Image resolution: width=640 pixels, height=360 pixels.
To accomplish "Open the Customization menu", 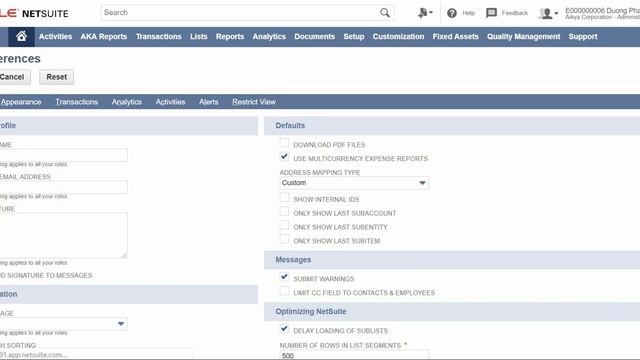I will click(x=398, y=37).
